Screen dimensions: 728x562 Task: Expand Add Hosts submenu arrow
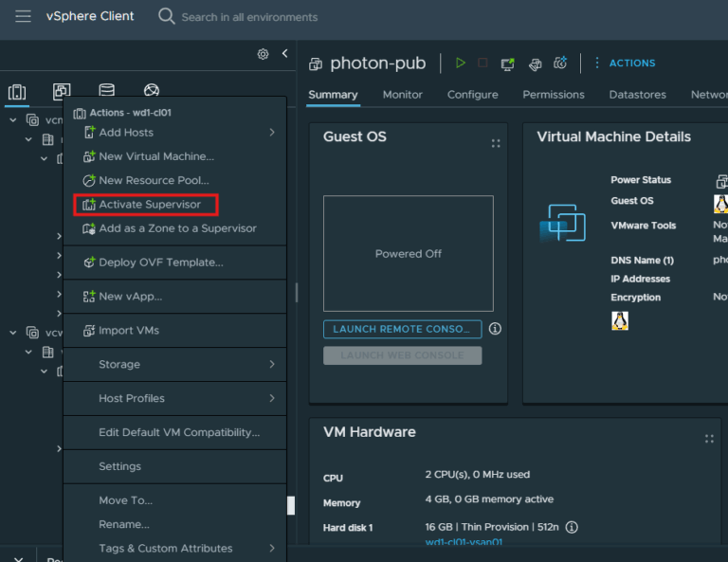coord(272,133)
